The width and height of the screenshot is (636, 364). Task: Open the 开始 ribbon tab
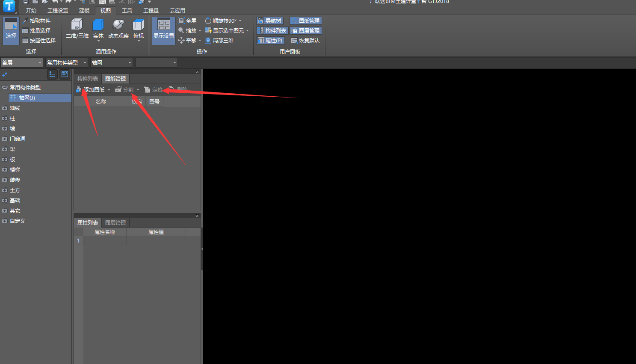pos(31,10)
